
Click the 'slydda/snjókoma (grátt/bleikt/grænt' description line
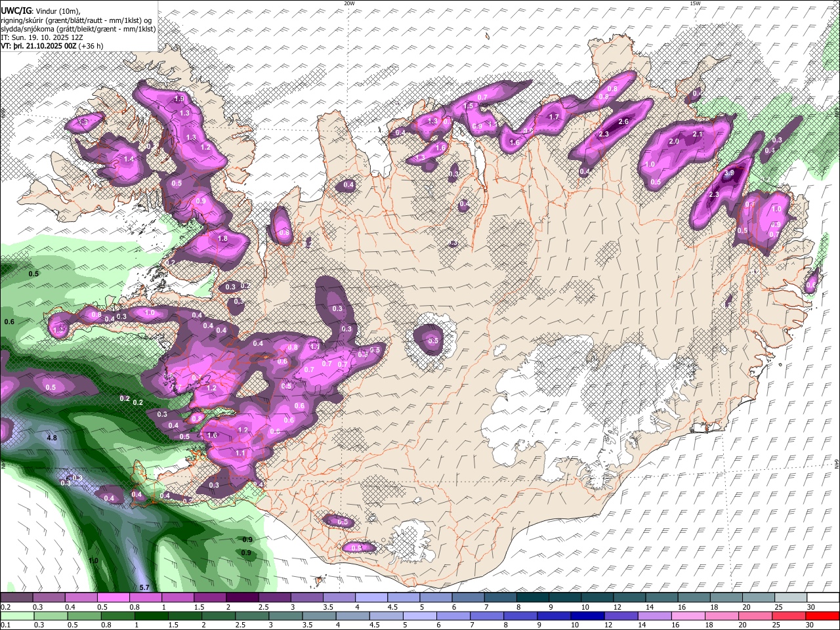pos(78,29)
